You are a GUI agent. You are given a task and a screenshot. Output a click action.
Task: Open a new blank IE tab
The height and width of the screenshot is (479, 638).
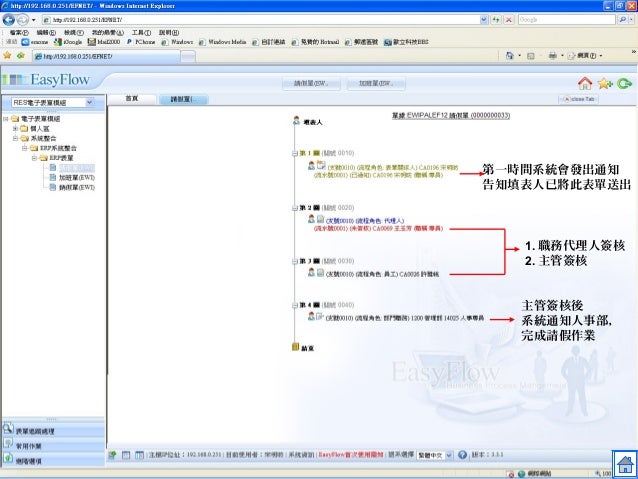click(188, 57)
